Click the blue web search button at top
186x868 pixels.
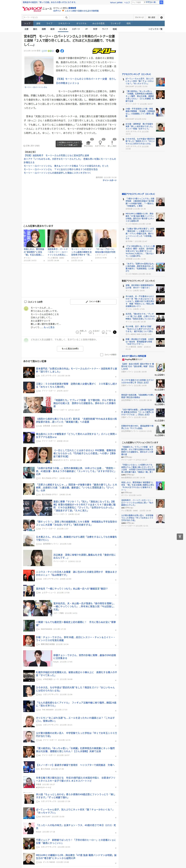coord(161,2)
